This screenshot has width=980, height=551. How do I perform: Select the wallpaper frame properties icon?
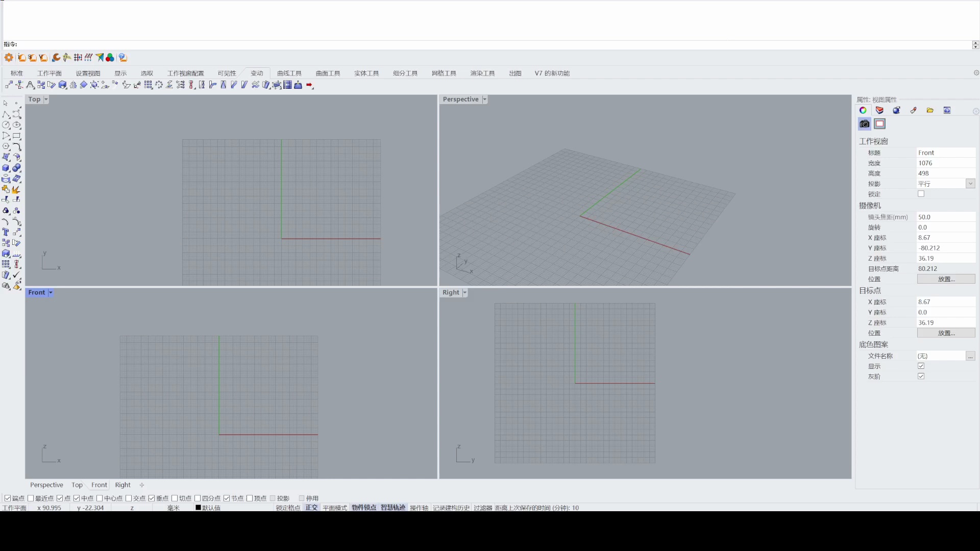tap(879, 124)
